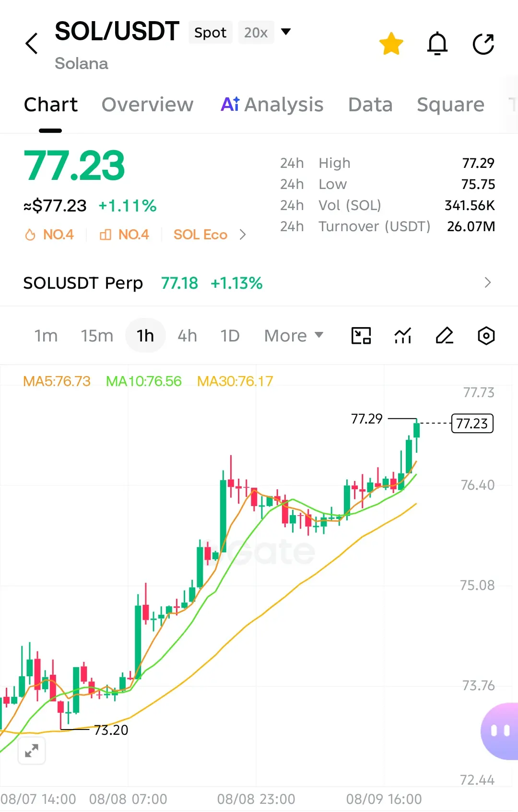Select the 4h timeframe
518x812 pixels.
point(187,336)
